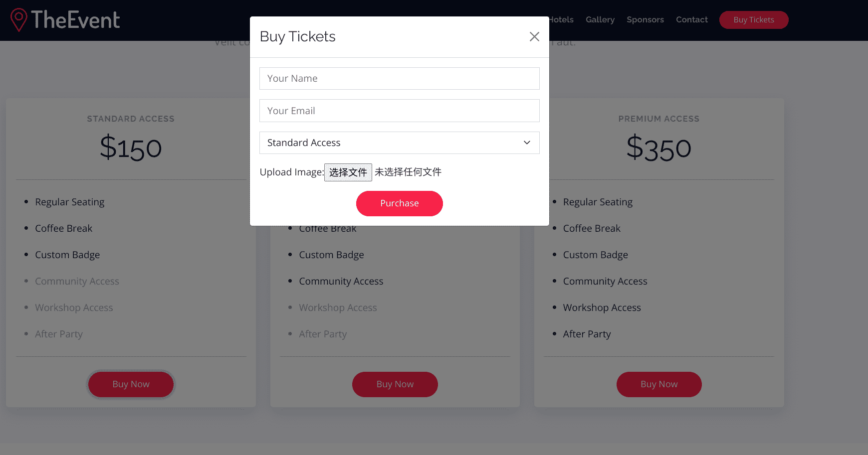This screenshot has height=455, width=868.
Task: Click the $150 standard price text
Action: point(131,148)
